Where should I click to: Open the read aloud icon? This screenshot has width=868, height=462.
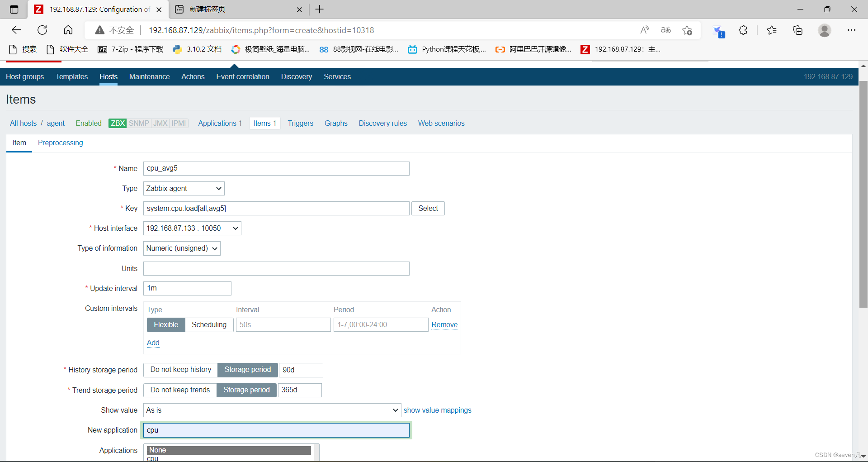coord(645,30)
